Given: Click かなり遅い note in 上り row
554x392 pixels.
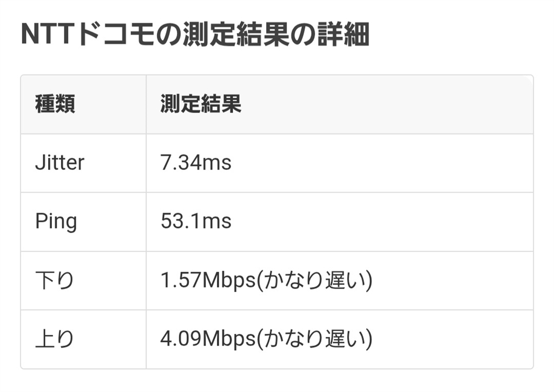Looking at the screenshot, I should coord(314,339).
